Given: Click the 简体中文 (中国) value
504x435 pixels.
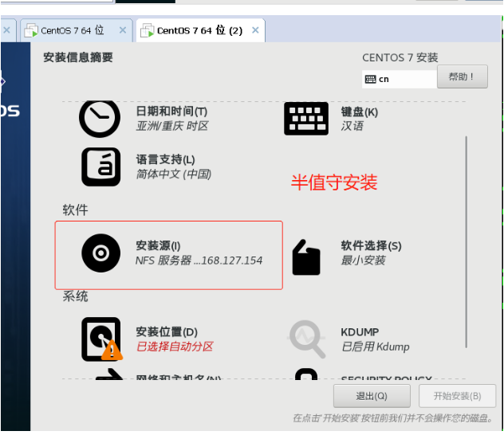Looking at the screenshot, I should click(174, 174).
